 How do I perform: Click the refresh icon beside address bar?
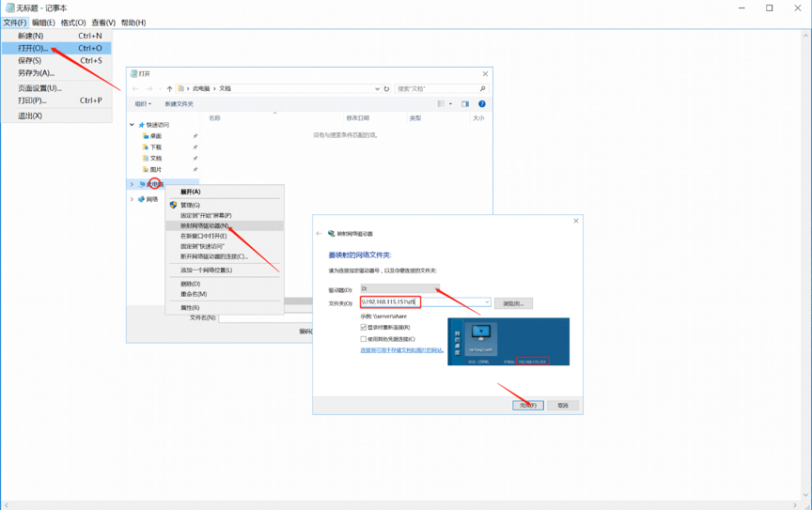coord(386,89)
